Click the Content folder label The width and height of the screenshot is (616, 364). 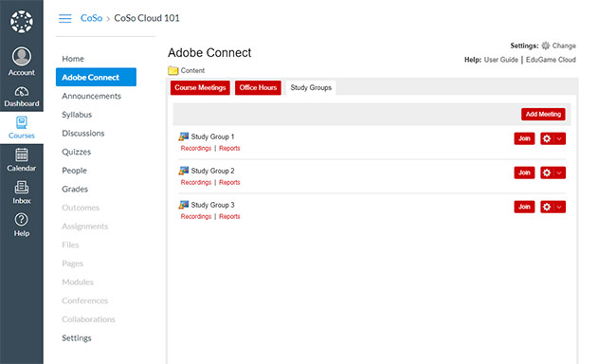point(192,70)
